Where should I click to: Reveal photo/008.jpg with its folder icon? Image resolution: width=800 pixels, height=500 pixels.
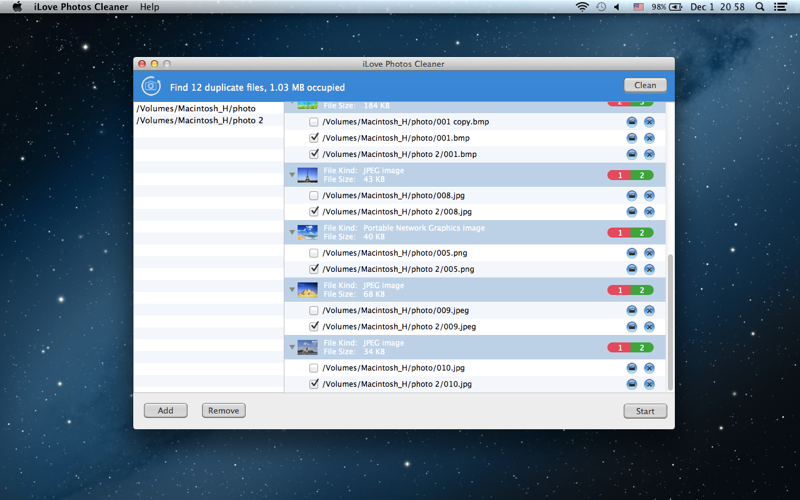click(x=632, y=195)
